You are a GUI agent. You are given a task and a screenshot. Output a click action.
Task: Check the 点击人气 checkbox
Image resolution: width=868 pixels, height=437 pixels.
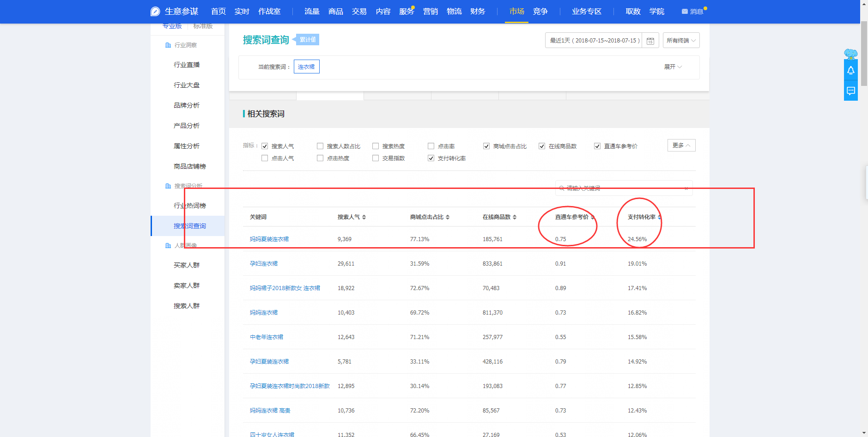click(x=265, y=158)
